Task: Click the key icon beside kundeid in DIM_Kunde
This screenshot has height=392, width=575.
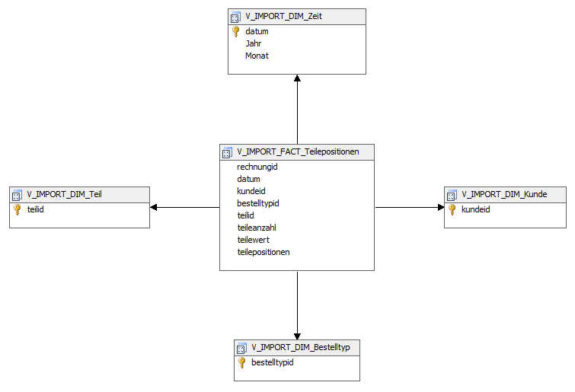Action: (x=452, y=209)
